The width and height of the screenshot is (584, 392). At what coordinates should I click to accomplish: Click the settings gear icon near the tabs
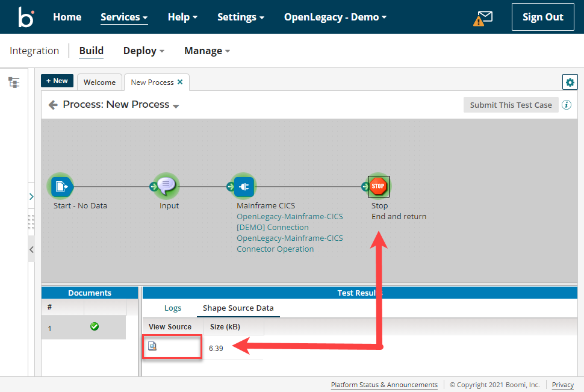point(570,82)
